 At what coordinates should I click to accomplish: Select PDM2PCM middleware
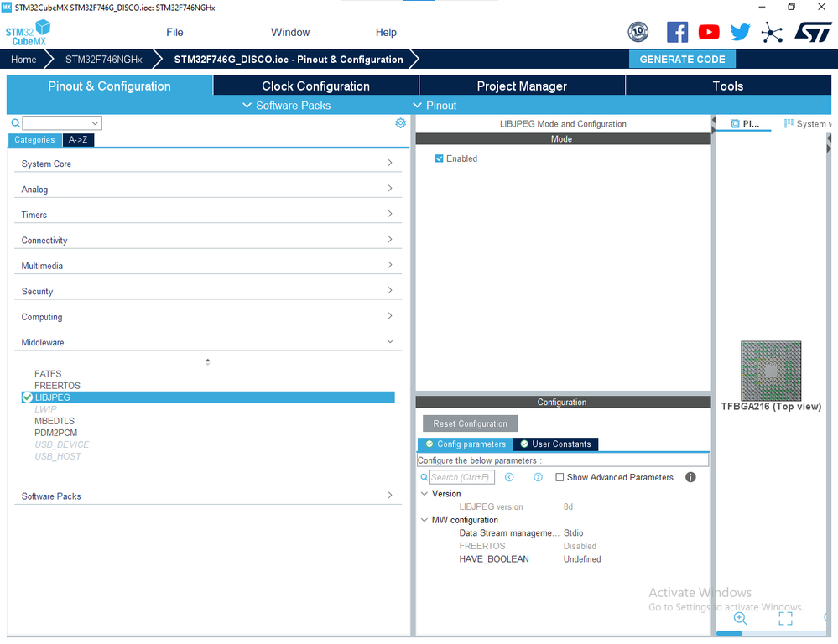(x=55, y=433)
